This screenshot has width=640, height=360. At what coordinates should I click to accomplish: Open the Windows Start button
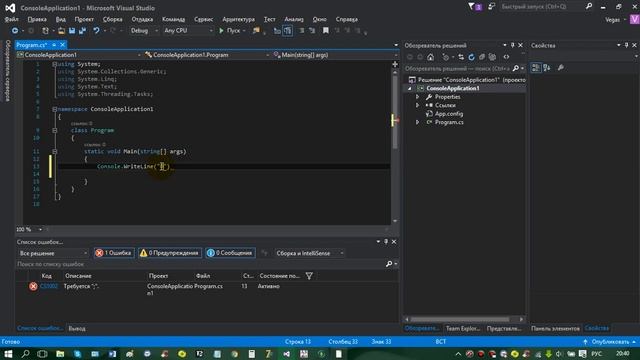coord(8,354)
